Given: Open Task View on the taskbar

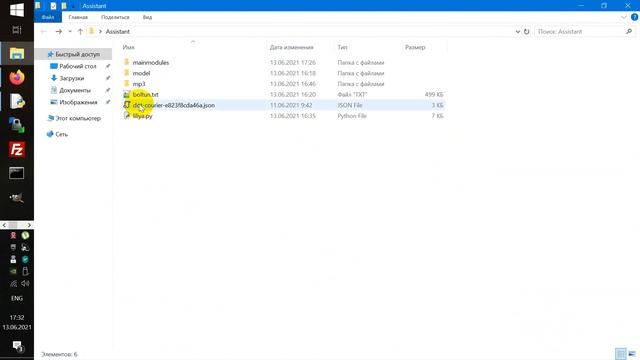Looking at the screenshot, I should tap(17, 30).
